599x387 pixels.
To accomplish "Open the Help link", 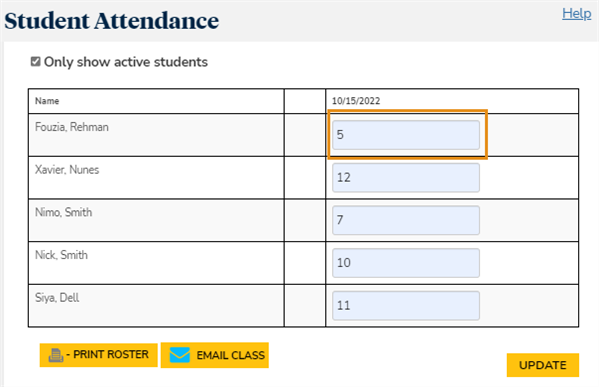I will click(576, 14).
